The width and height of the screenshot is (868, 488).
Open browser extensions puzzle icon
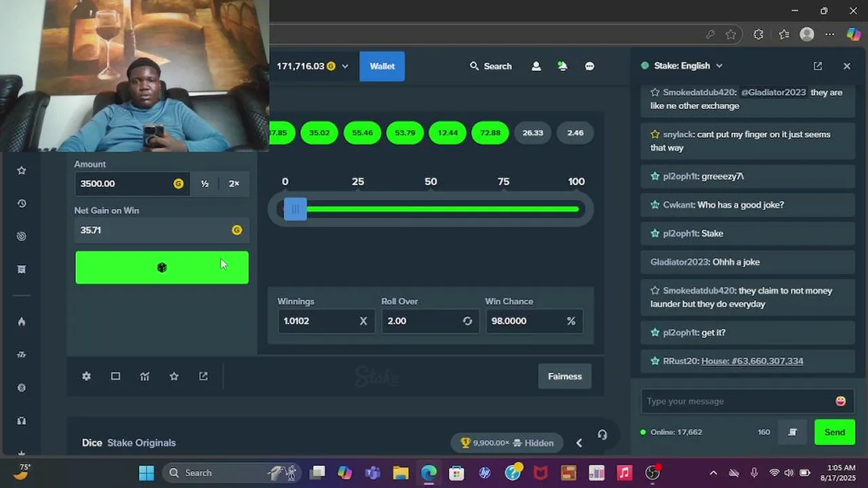(758, 34)
